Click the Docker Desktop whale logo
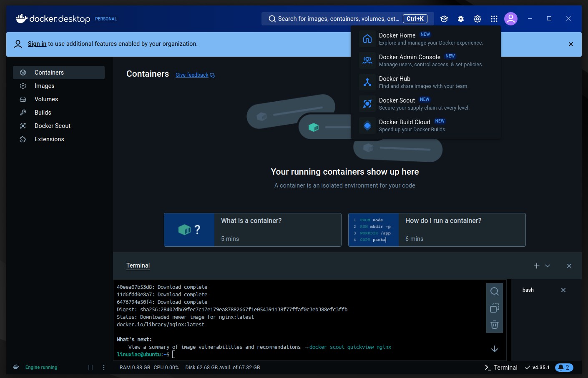This screenshot has width=588, height=378. click(x=53, y=19)
